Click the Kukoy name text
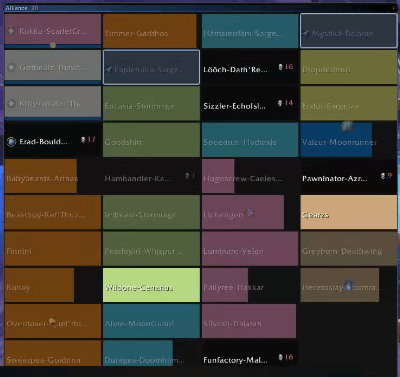 click(x=18, y=288)
